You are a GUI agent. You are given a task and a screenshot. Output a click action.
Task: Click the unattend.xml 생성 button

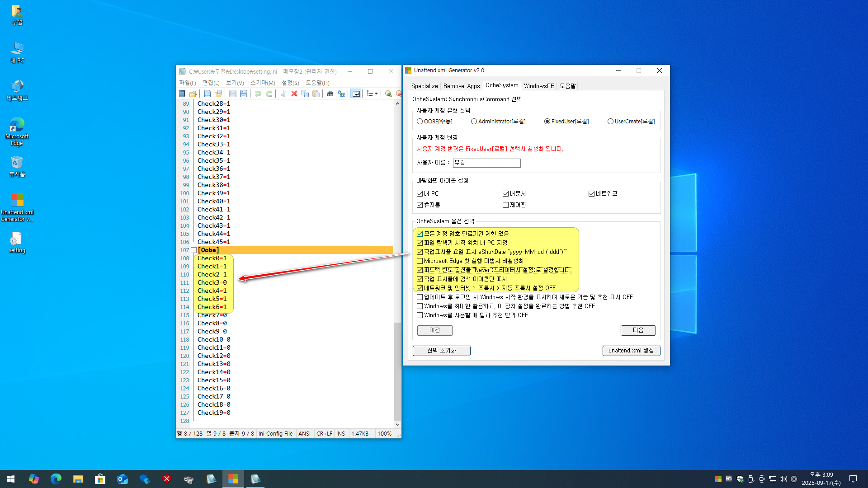pos(631,351)
